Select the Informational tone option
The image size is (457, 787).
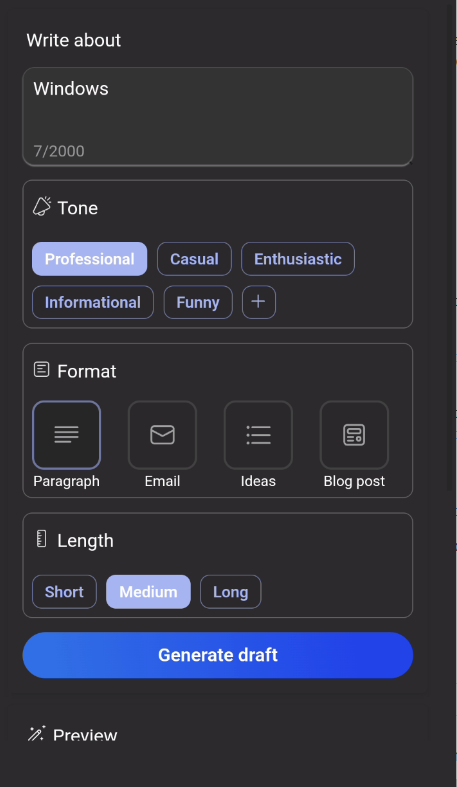coord(92,302)
